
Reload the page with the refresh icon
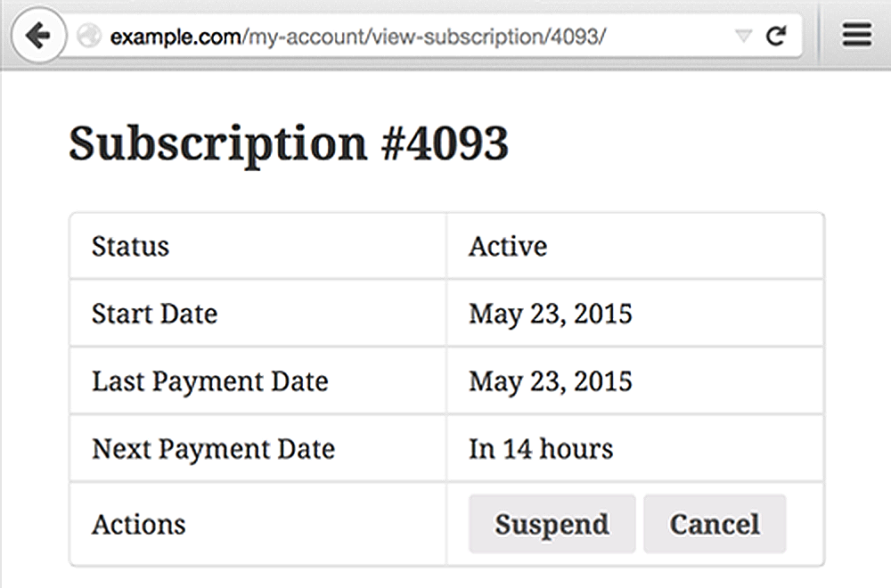point(777,36)
